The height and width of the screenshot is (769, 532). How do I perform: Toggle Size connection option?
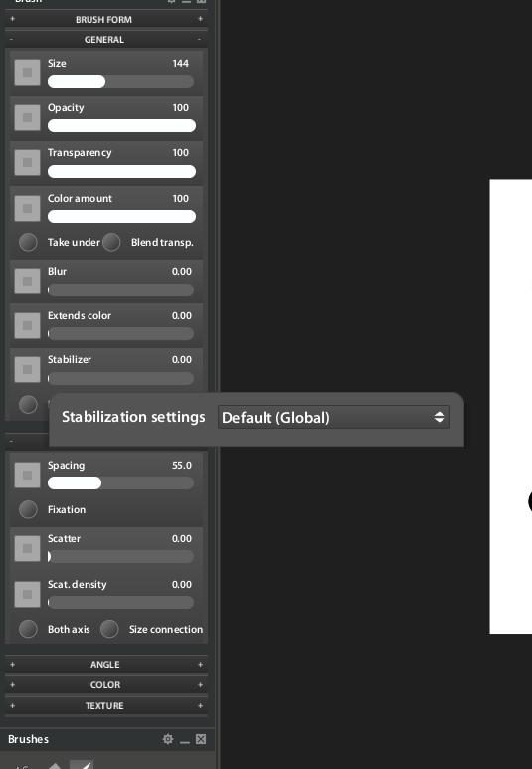point(109,629)
